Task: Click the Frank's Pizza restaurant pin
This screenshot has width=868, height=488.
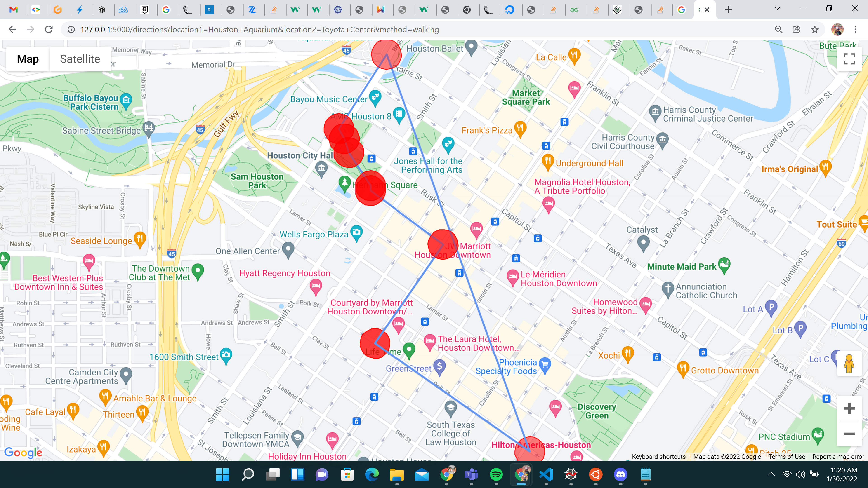Action: [x=520, y=128]
